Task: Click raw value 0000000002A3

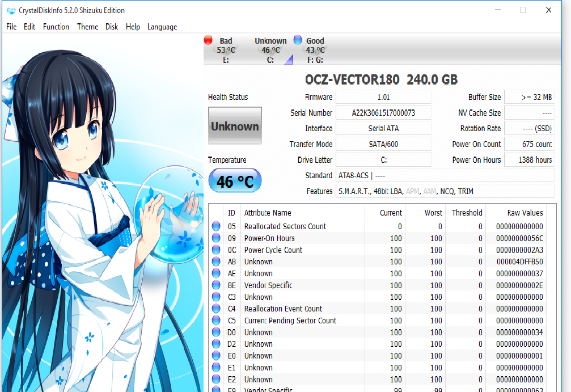Action: point(519,250)
